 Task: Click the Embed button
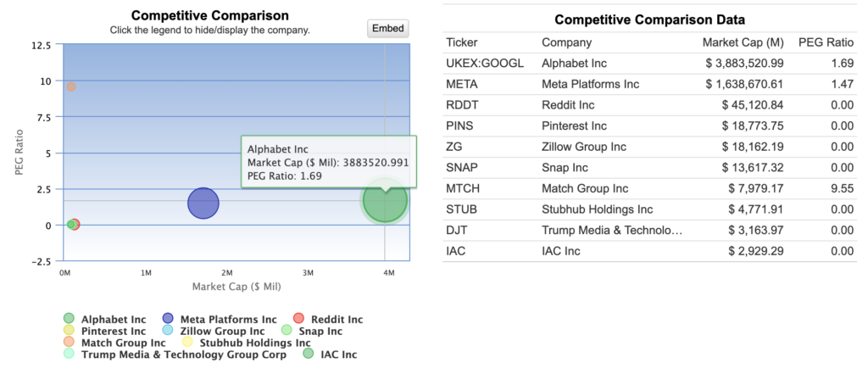click(388, 28)
